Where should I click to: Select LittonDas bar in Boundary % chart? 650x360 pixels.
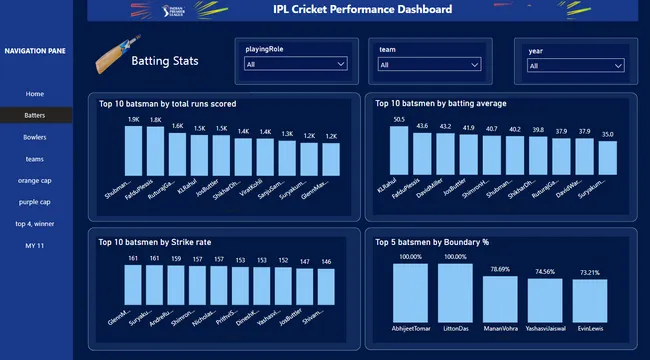pos(455,293)
